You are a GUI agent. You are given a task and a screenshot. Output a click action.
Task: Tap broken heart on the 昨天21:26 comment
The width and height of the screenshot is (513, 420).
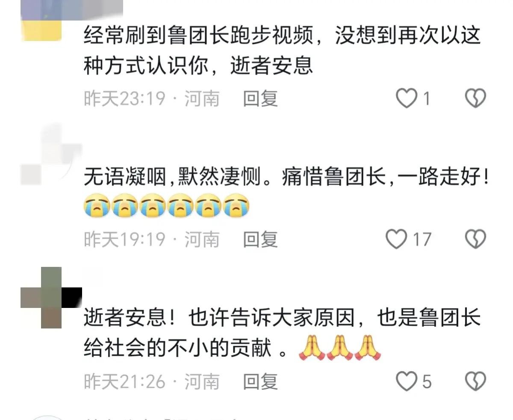(475, 382)
